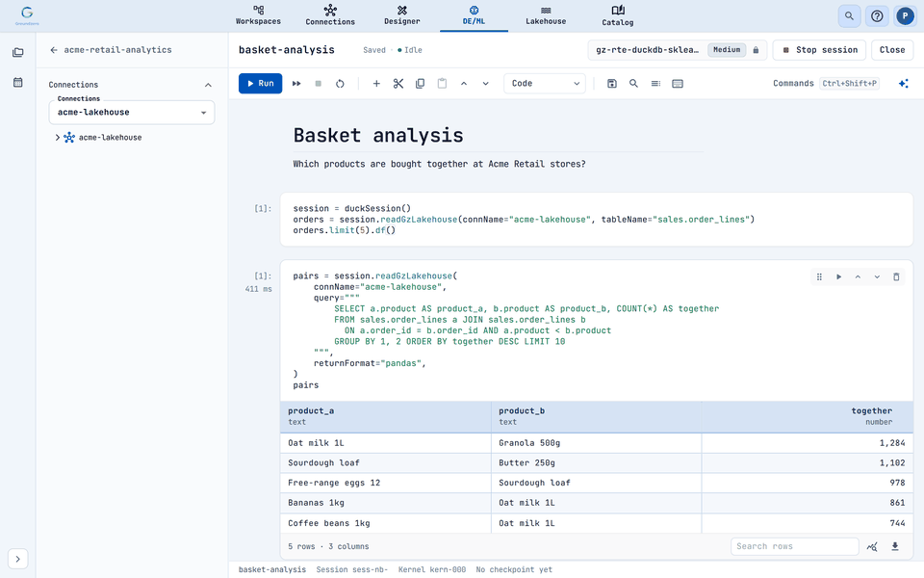Click the toolbar find magnifier icon
The width and height of the screenshot is (924, 578).
point(633,84)
